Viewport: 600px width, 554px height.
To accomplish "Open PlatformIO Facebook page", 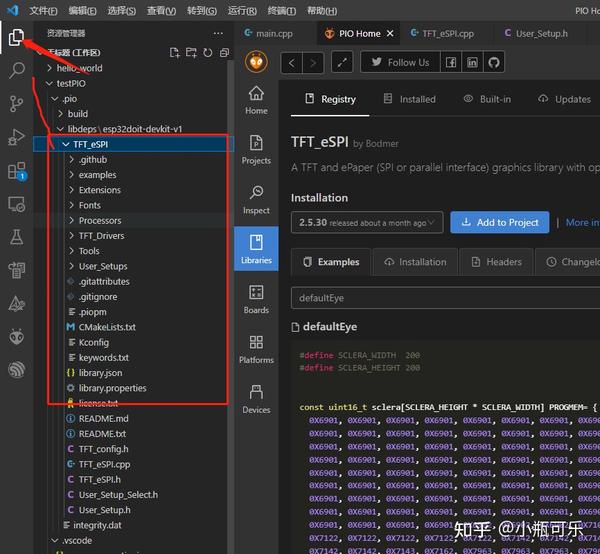I will [x=451, y=62].
